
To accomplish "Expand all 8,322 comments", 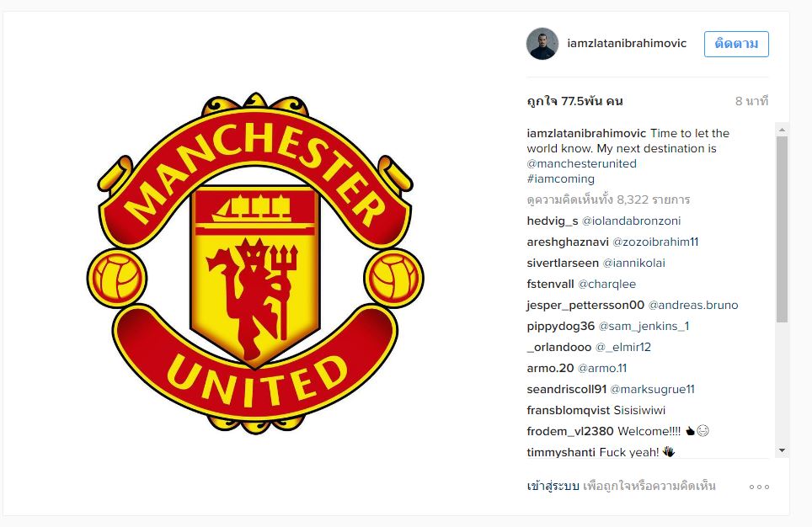I will (x=608, y=200).
